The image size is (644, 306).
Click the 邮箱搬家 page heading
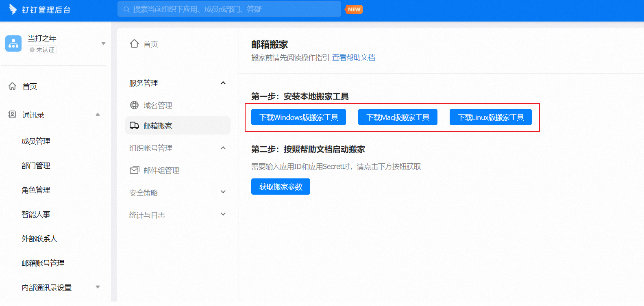(270, 44)
